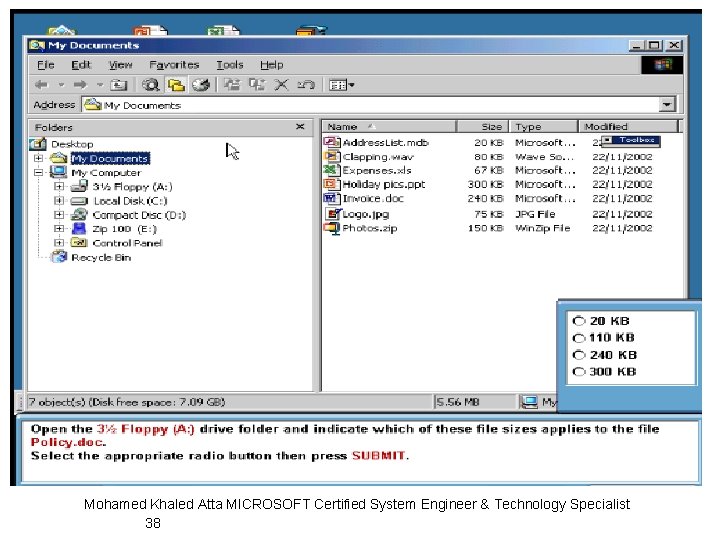
Task: Toggle the Folders pane toolbar icon
Action: [176, 84]
